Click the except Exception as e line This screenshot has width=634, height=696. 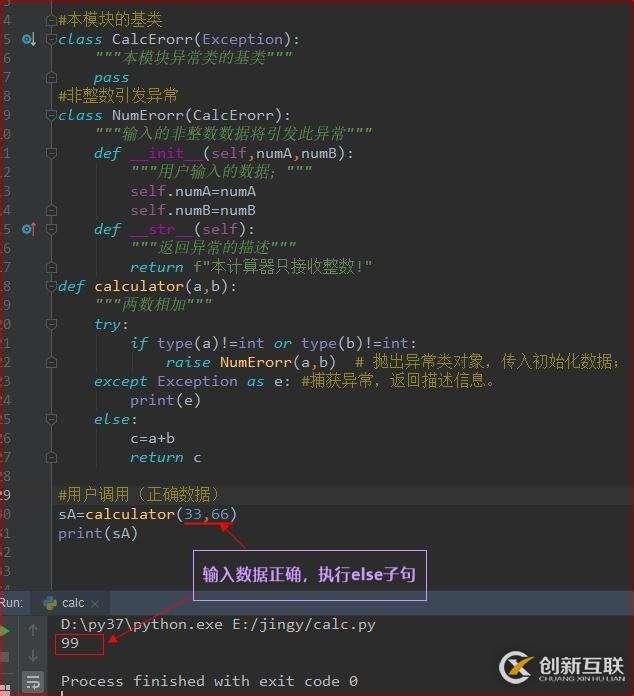[192, 381]
